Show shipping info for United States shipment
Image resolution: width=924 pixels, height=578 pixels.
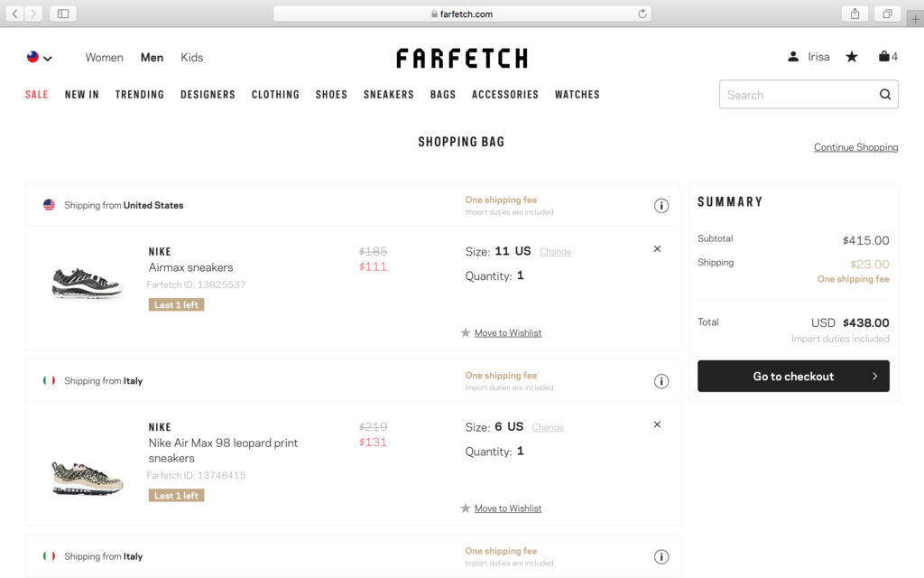click(x=661, y=205)
